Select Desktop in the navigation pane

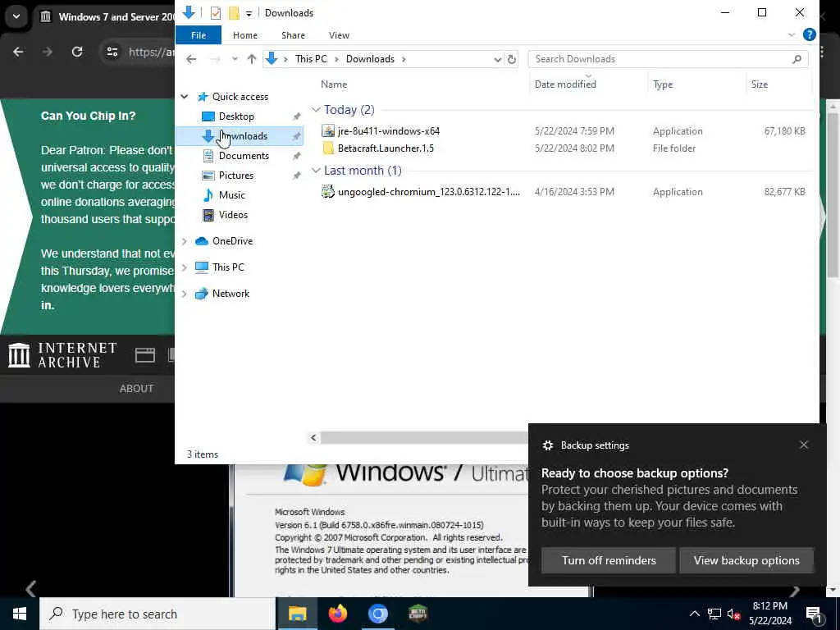236,116
